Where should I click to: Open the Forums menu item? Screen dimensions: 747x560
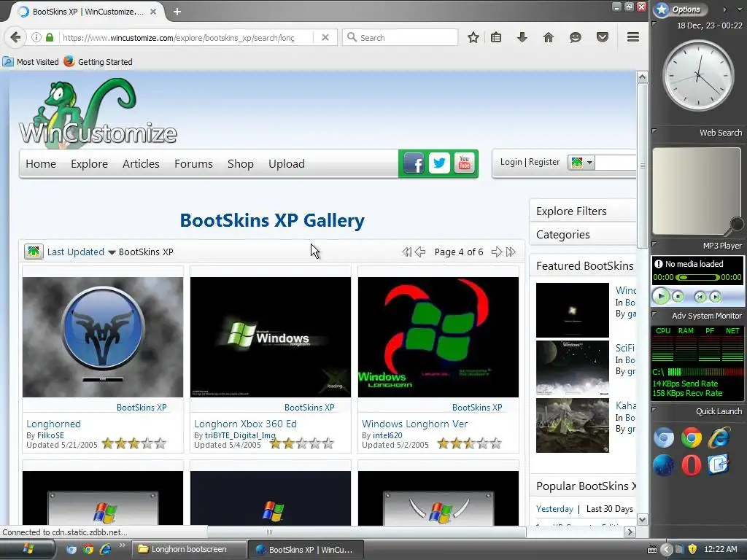point(193,164)
